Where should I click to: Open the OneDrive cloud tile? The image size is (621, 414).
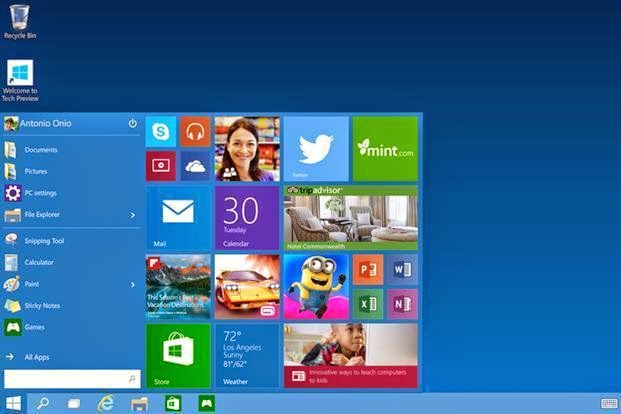tap(195, 166)
